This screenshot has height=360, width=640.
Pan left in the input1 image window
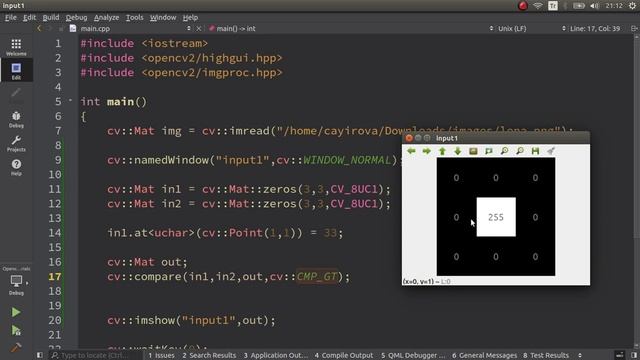pos(411,151)
